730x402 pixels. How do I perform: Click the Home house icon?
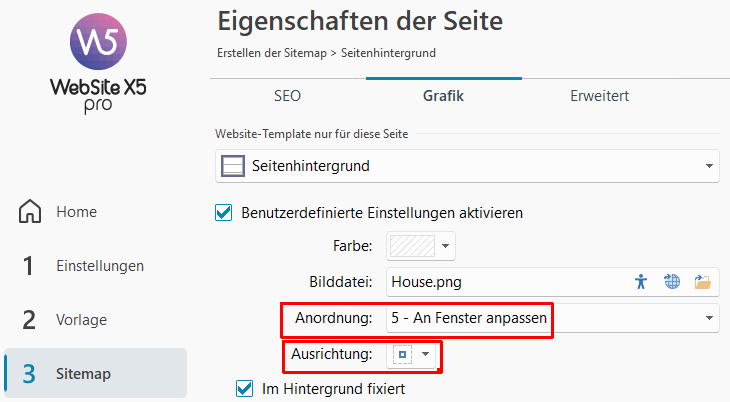tap(30, 212)
